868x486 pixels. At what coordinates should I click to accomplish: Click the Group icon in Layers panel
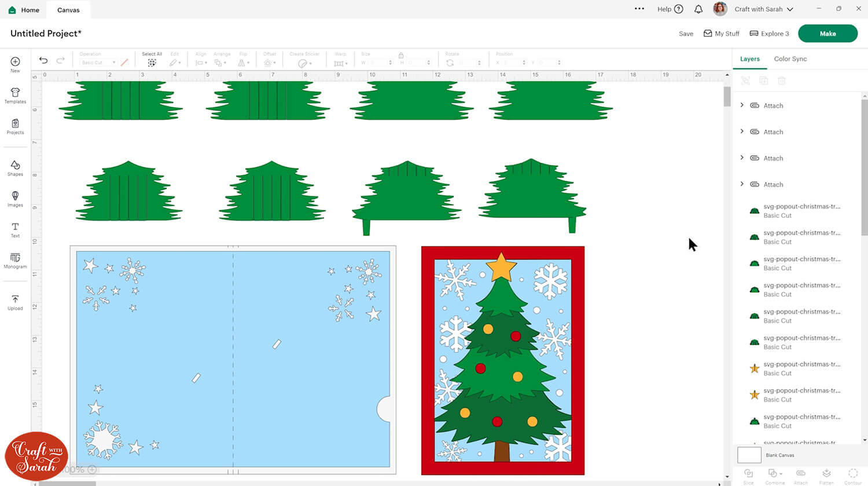[745, 81]
